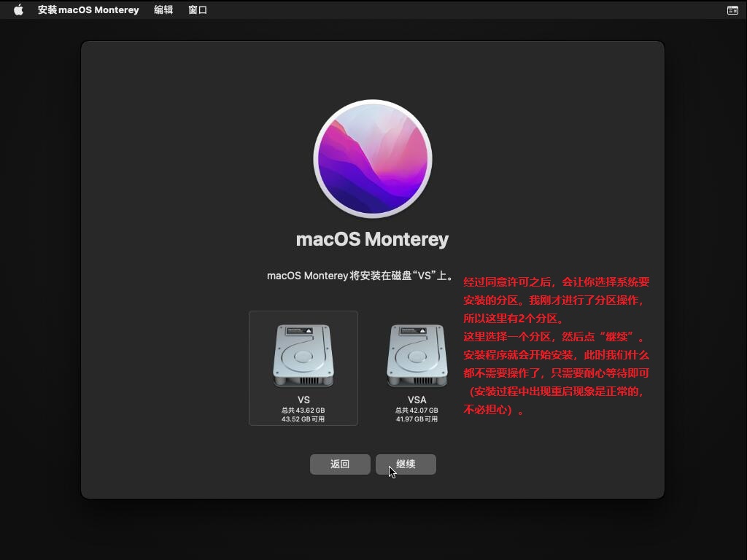
Task: Click the VS disk name label
Action: pos(303,400)
